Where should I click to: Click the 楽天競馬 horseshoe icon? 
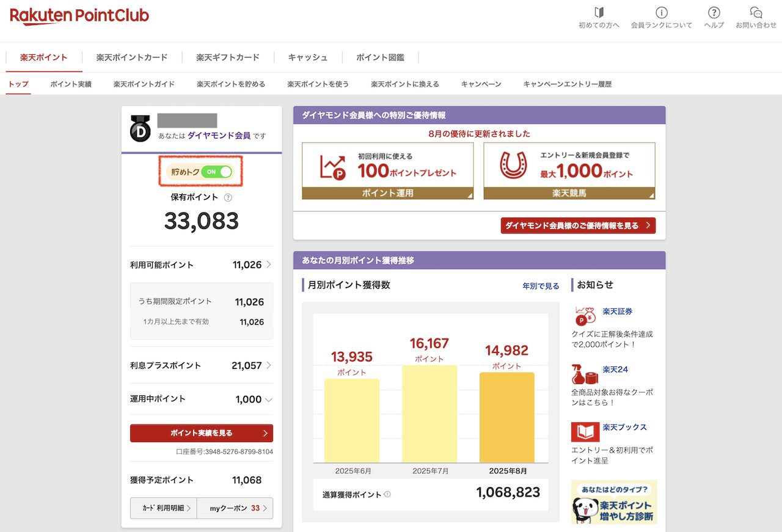tap(514, 166)
